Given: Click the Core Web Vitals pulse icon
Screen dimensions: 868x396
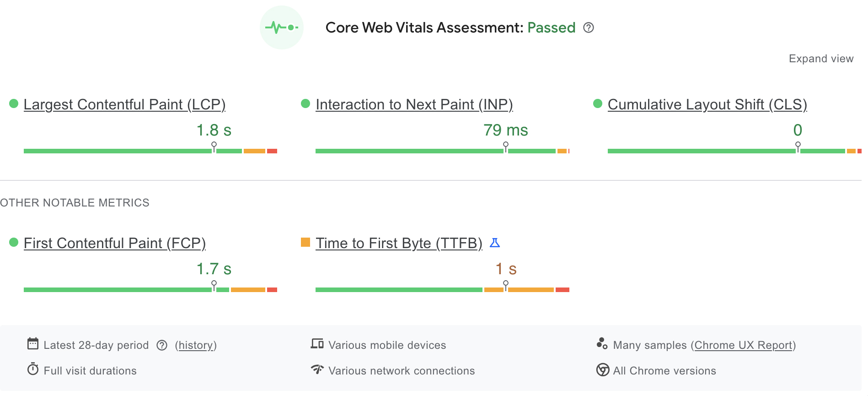Looking at the screenshot, I should pyautogui.click(x=282, y=27).
